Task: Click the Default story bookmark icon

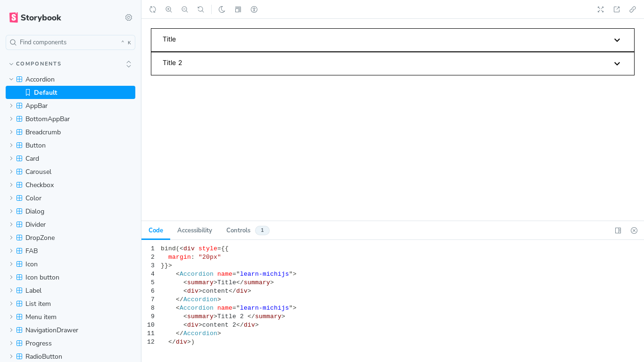Action: 28,92
